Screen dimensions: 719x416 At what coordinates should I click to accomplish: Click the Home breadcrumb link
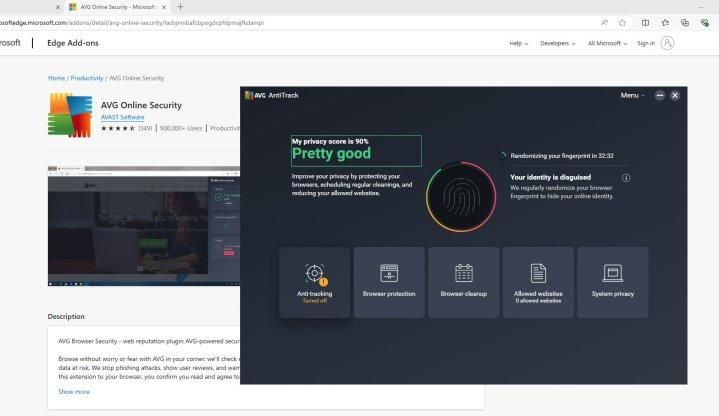pos(56,78)
